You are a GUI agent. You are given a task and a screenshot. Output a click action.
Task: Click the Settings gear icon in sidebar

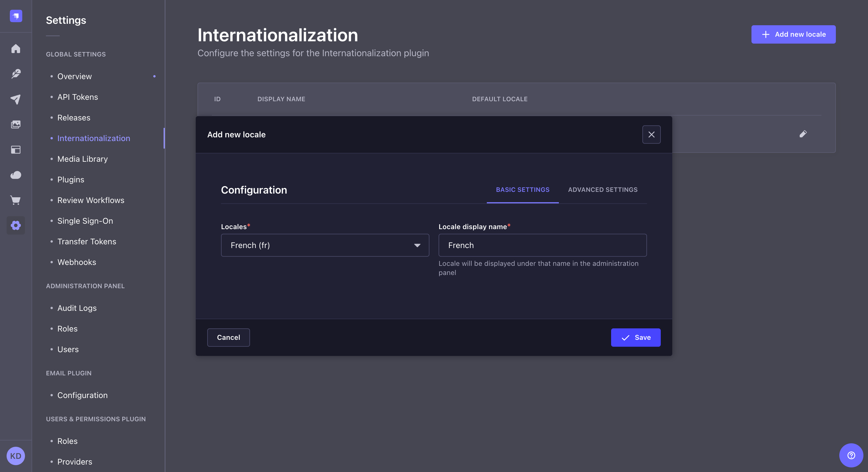pos(16,225)
